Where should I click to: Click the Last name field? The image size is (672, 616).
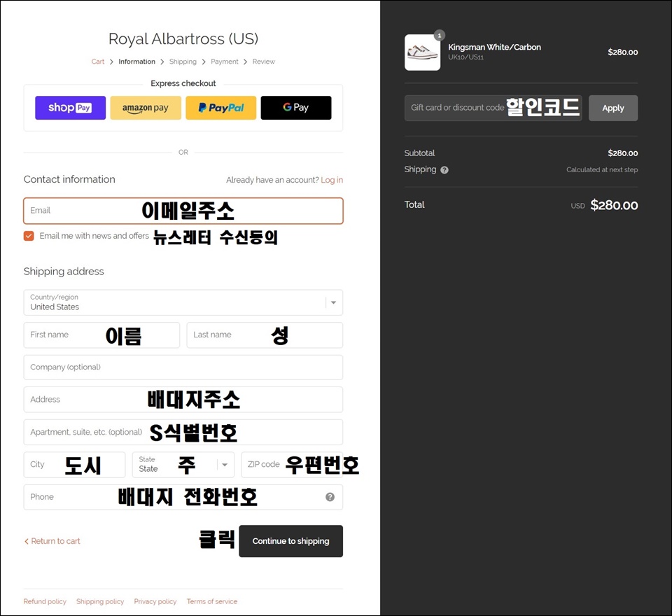[265, 335]
